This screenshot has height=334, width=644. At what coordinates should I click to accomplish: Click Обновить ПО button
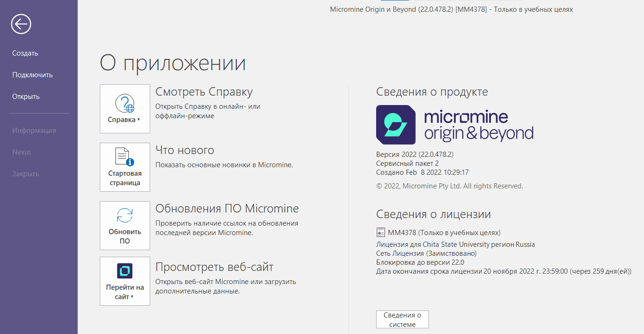(125, 226)
